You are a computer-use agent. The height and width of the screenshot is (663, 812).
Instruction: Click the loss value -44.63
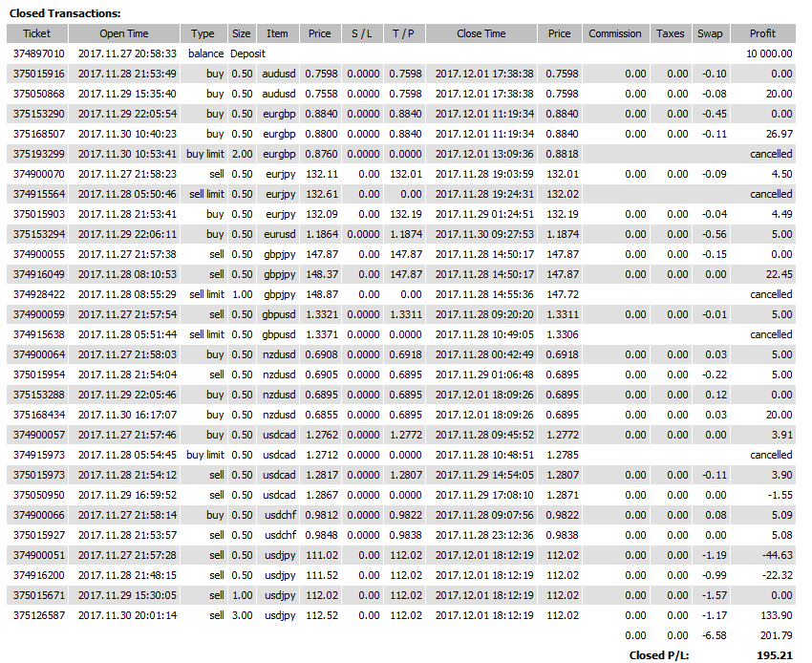coord(778,556)
